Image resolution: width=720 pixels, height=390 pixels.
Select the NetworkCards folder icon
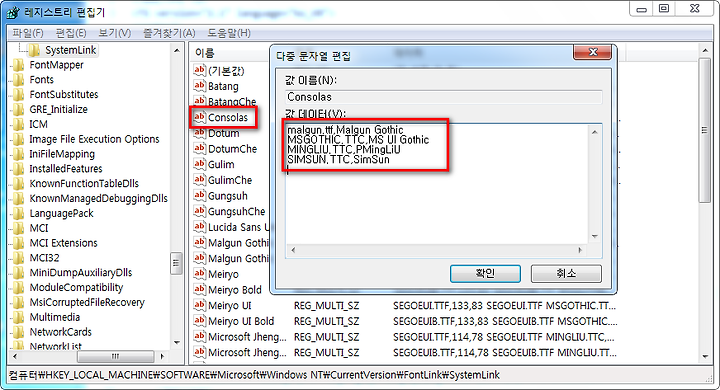click(19, 332)
